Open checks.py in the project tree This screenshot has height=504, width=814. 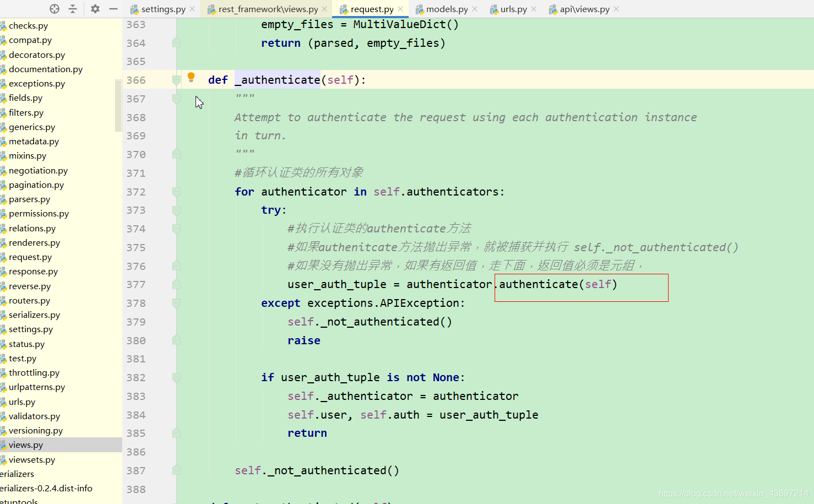tap(28, 25)
